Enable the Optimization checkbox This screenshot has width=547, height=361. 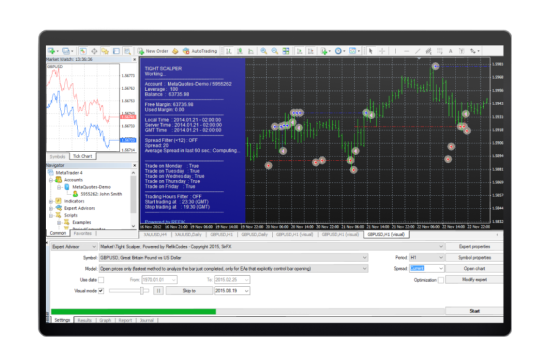441,280
